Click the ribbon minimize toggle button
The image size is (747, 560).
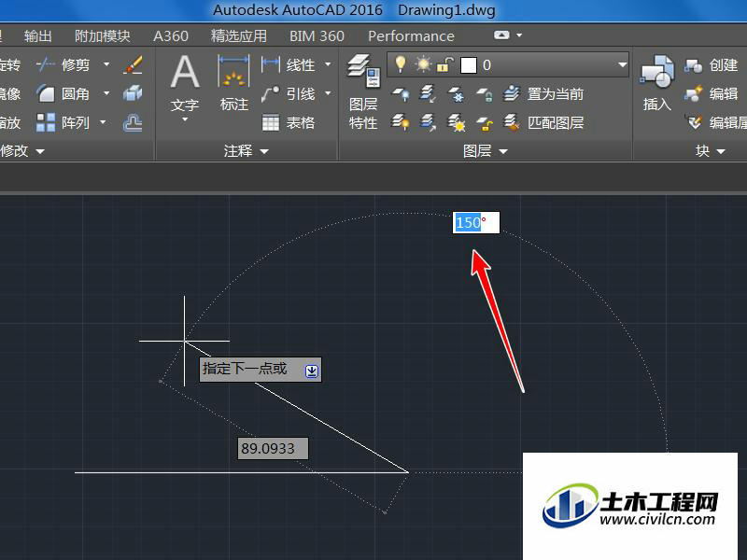[x=501, y=35]
